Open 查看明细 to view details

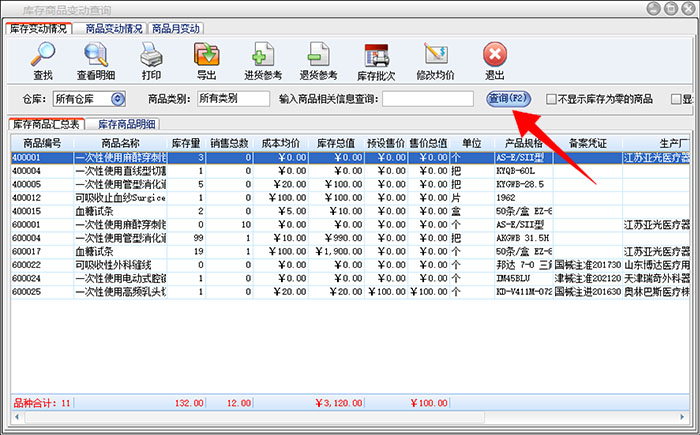coord(96,60)
